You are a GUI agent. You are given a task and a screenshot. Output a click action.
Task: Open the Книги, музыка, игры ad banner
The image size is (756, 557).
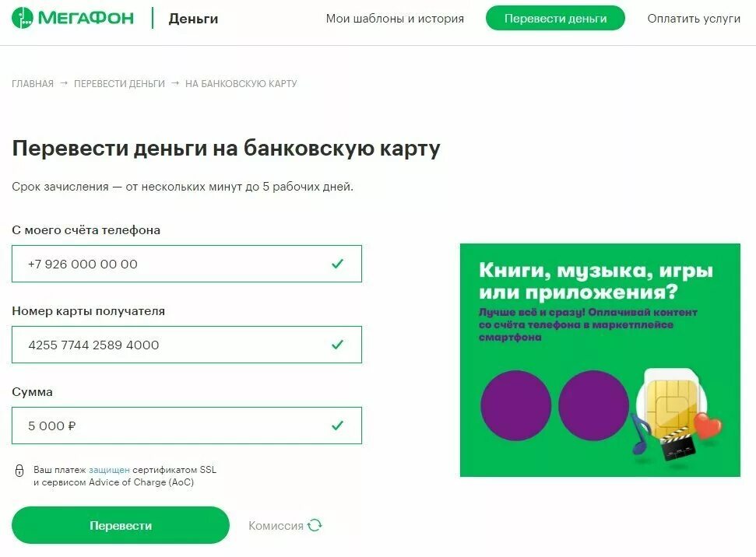click(x=600, y=360)
